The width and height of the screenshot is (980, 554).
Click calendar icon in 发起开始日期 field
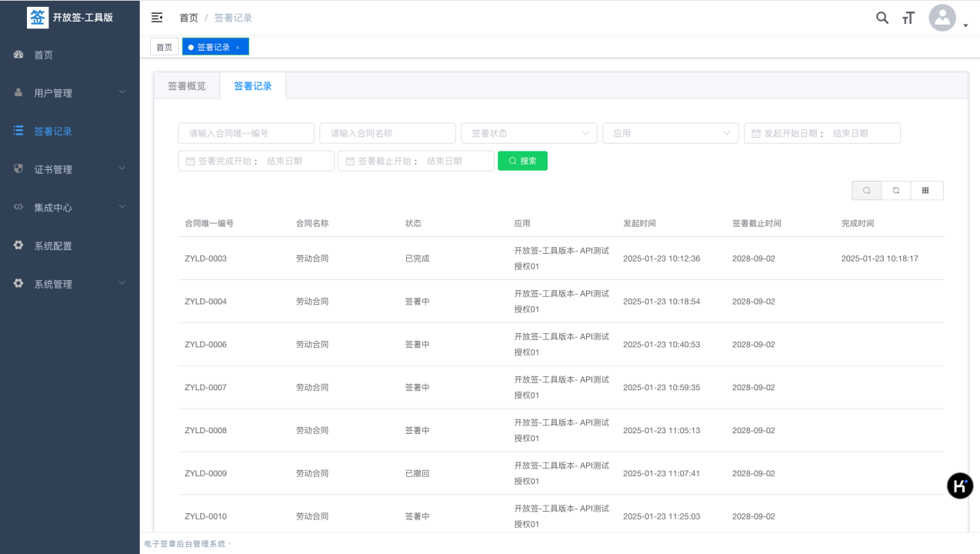(x=756, y=133)
